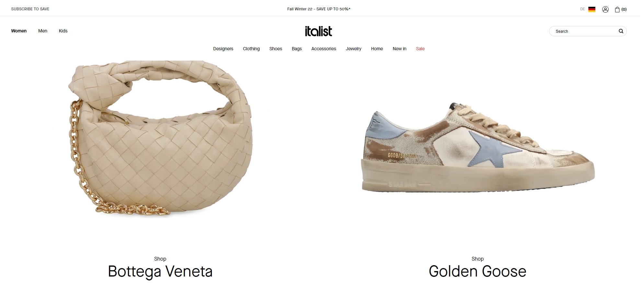Switch to the Kids section

click(63, 31)
